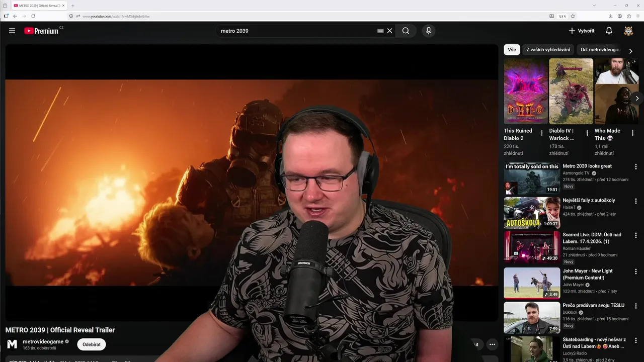The height and width of the screenshot is (362, 644).
Task: Open the YouTube guide hamburger menu
Action: coord(12,31)
